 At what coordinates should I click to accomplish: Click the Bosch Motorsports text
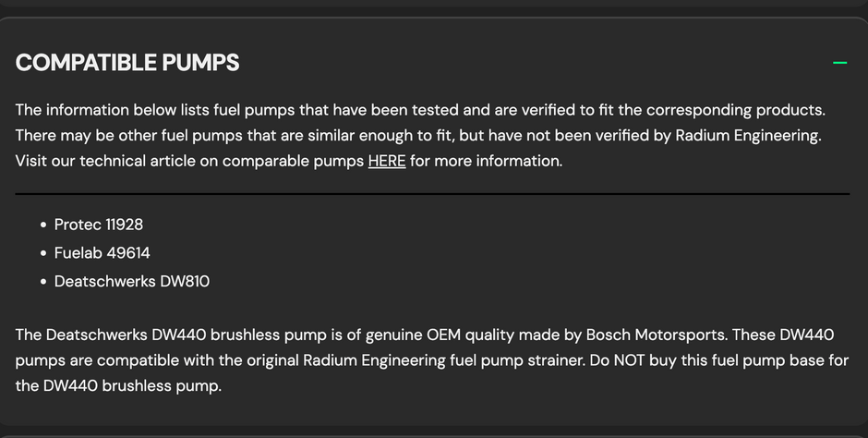coord(656,335)
